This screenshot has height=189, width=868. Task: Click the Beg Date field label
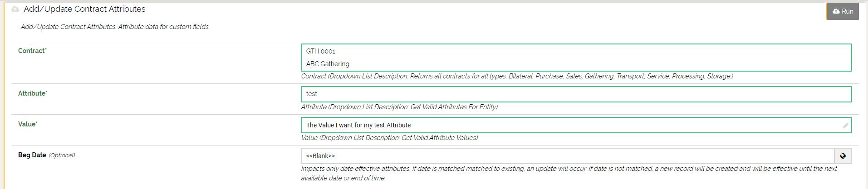pyautogui.click(x=32, y=155)
